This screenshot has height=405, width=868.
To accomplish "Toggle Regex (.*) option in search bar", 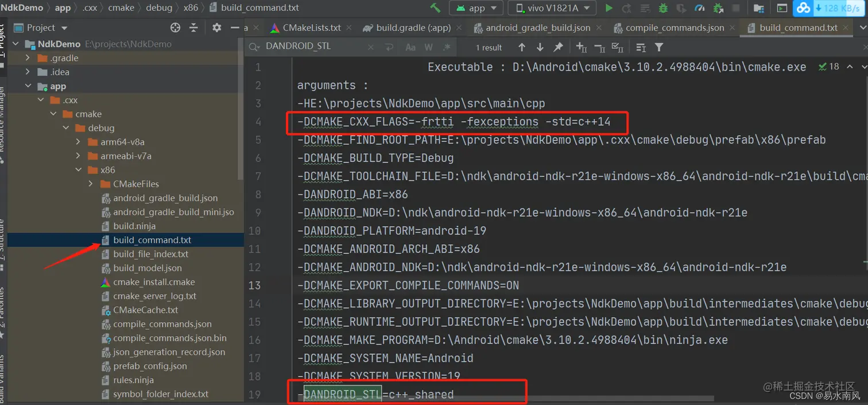I will click(x=447, y=47).
